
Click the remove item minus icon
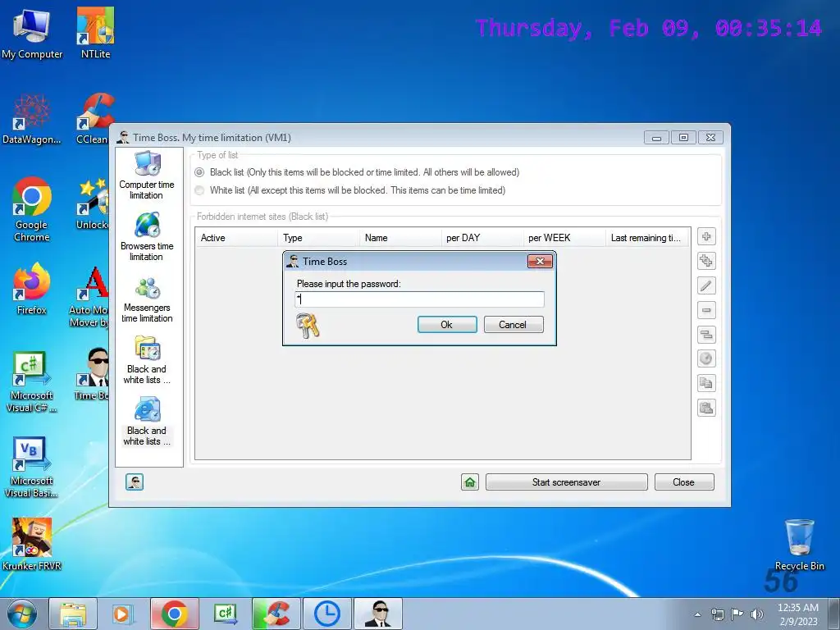pos(706,310)
